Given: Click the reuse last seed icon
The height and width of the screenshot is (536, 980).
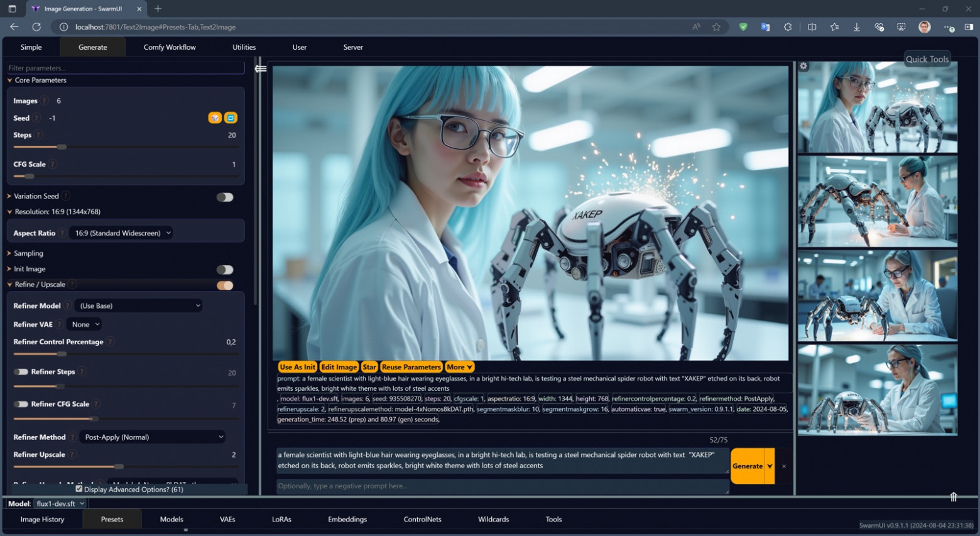Looking at the screenshot, I should click(x=231, y=118).
